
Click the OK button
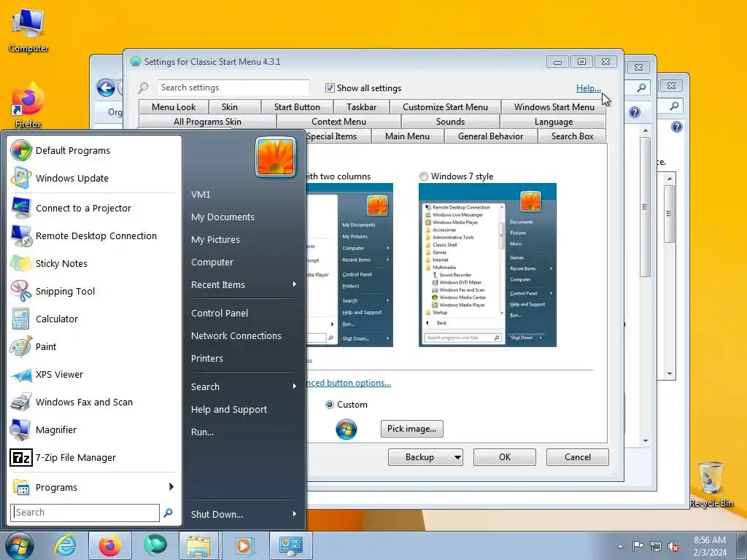pos(505,457)
